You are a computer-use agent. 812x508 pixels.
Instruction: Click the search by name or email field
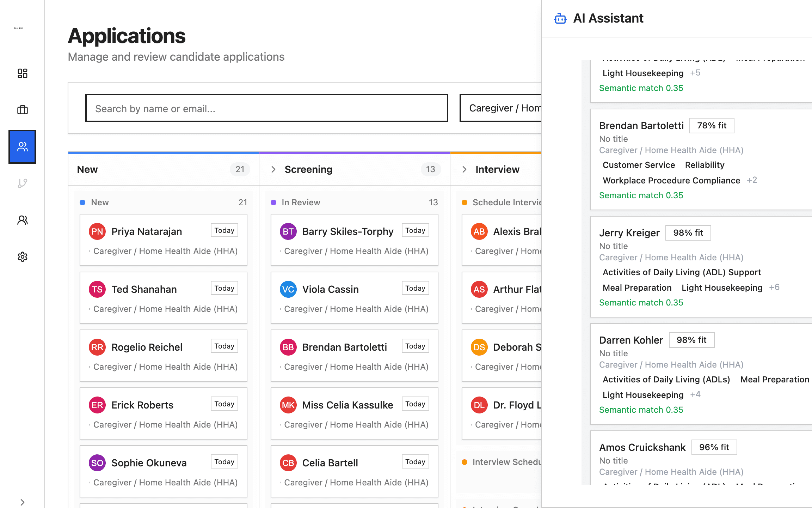tap(267, 108)
